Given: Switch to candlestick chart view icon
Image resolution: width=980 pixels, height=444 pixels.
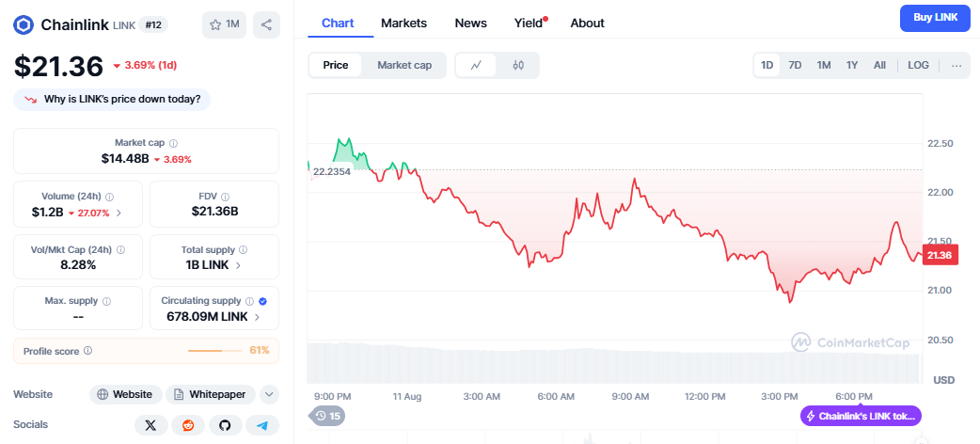Looking at the screenshot, I should point(518,65).
